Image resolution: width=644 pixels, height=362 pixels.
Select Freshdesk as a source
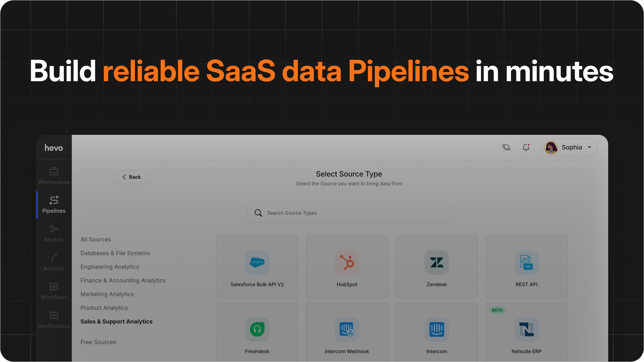click(257, 335)
